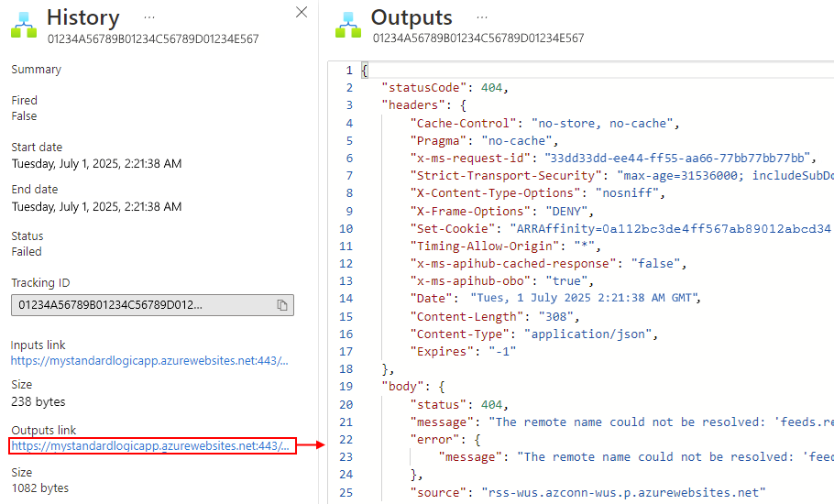Open the Outputs link URL
The width and height of the screenshot is (834, 504).
click(x=150, y=445)
